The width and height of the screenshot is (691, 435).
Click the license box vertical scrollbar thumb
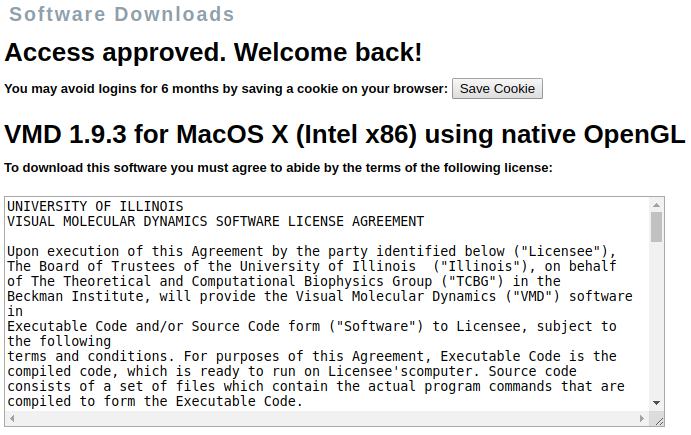(x=656, y=227)
